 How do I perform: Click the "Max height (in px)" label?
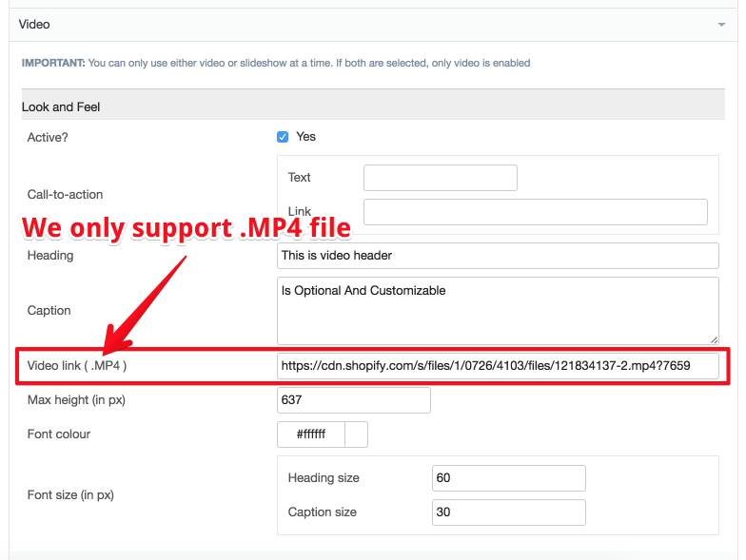pos(76,400)
